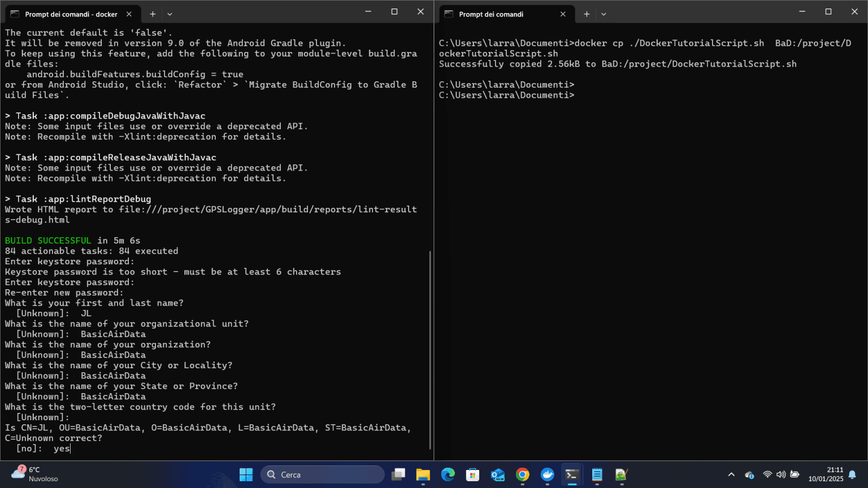Click the last 'C:\Users\larra\Documenti>' prompt
This screenshot has height=488, width=868.
pos(506,95)
